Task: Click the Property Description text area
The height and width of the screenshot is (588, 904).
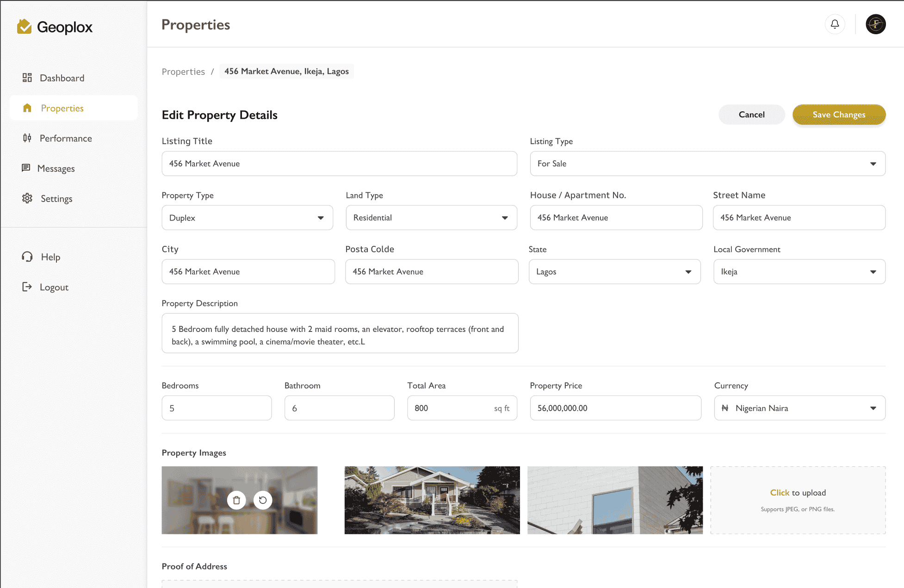Action: 340,333
